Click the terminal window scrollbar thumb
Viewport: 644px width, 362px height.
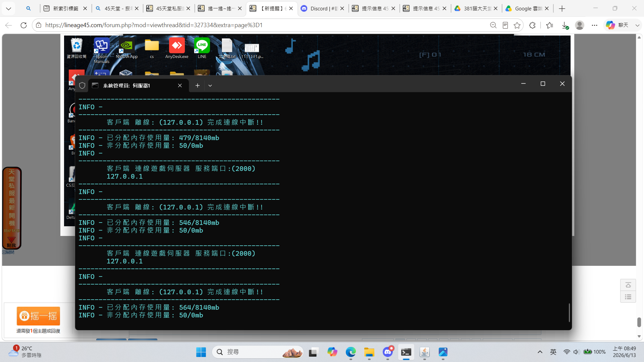pyautogui.click(x=569, y=313)
